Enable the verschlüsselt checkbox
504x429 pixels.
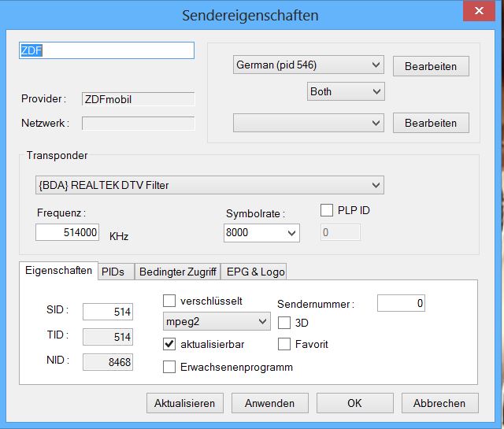[x=169, y=301]
